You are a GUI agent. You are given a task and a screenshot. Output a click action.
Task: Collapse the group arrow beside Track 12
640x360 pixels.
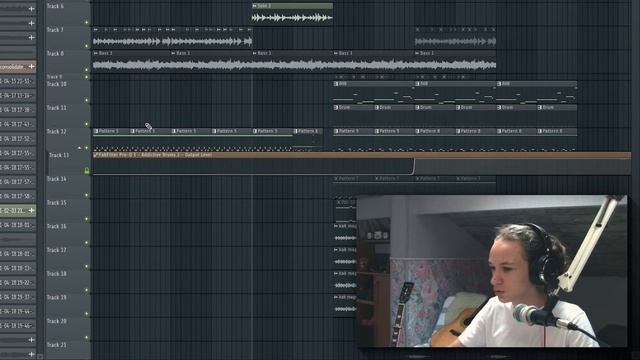[x=80, y=148]
